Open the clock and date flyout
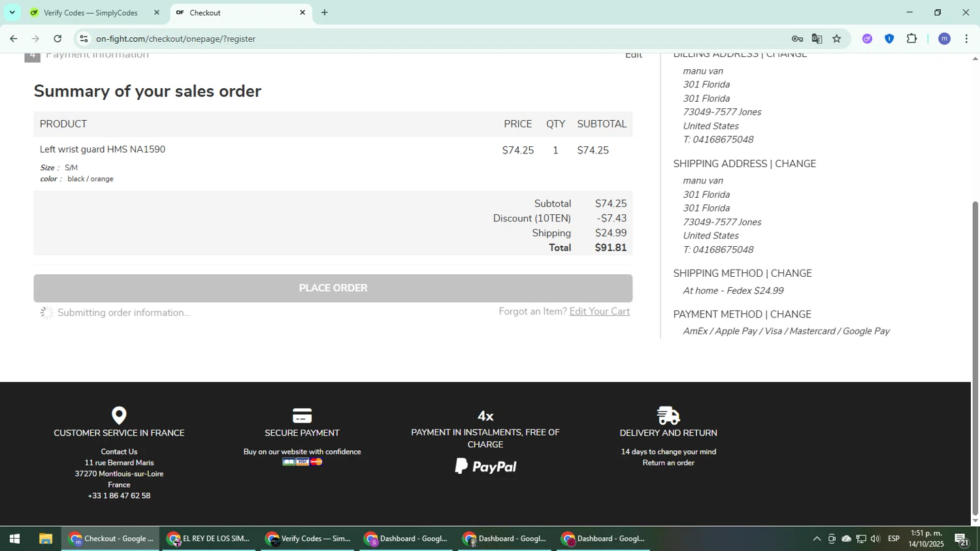Image resolution: width=980 pixels, height=551 pixels. coord(926,539)
